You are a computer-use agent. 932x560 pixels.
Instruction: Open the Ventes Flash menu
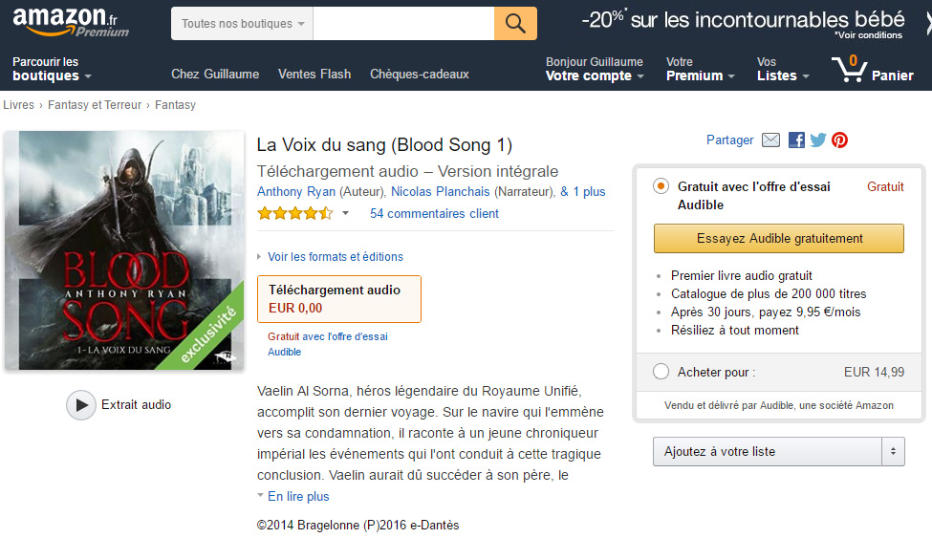point(314,74)
